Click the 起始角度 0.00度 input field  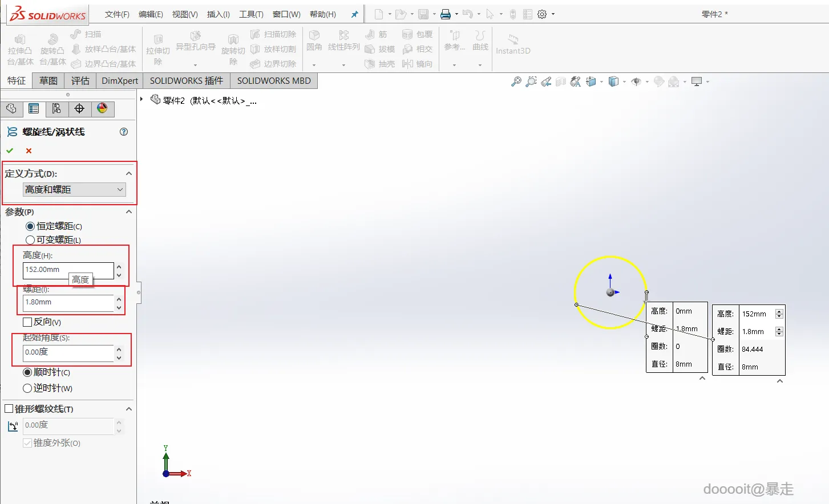click(68, 353)
